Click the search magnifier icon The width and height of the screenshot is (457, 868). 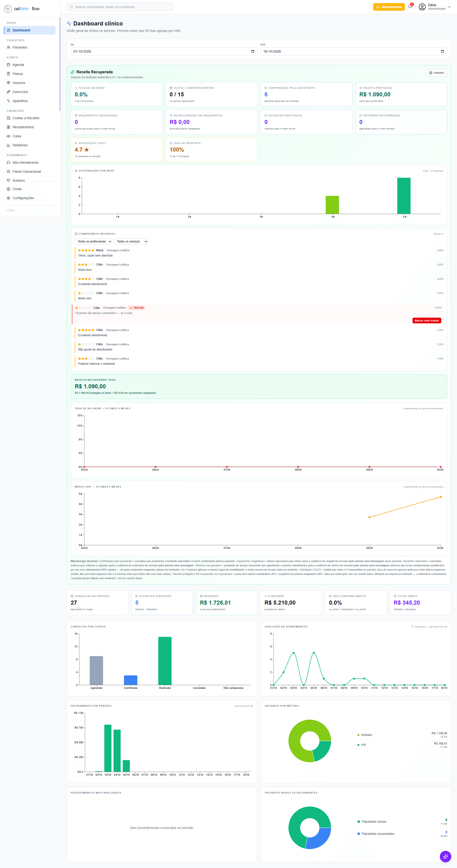(x=71, y=7)
